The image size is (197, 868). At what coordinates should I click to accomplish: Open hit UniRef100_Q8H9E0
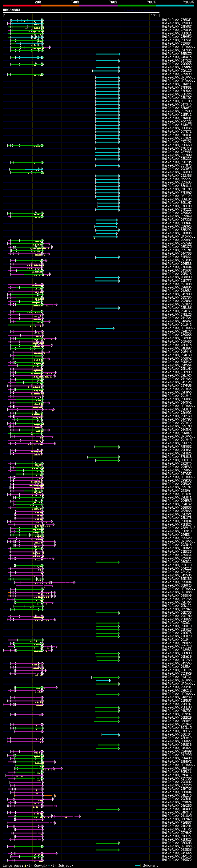[x=177, y=37]
